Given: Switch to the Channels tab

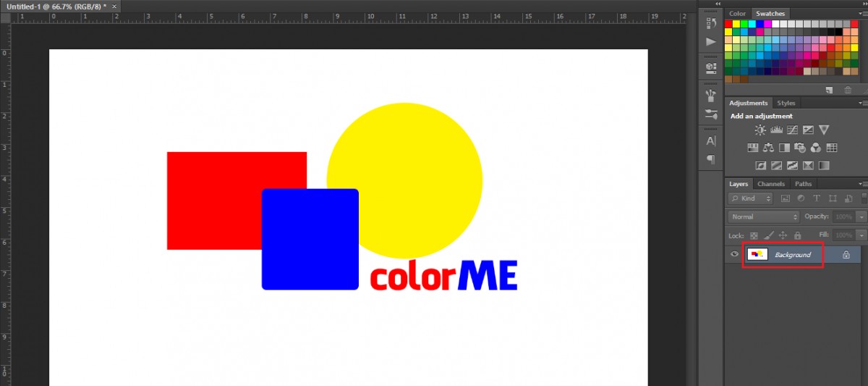Looking at the screenshot, I should pos(771,184).
